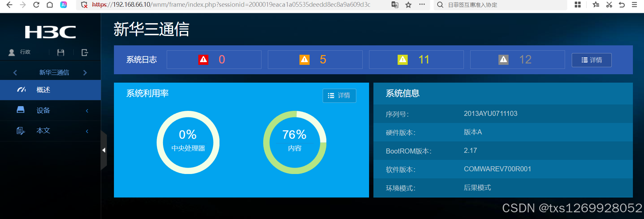Expand the 本文 menu chevron

(87, 131)
